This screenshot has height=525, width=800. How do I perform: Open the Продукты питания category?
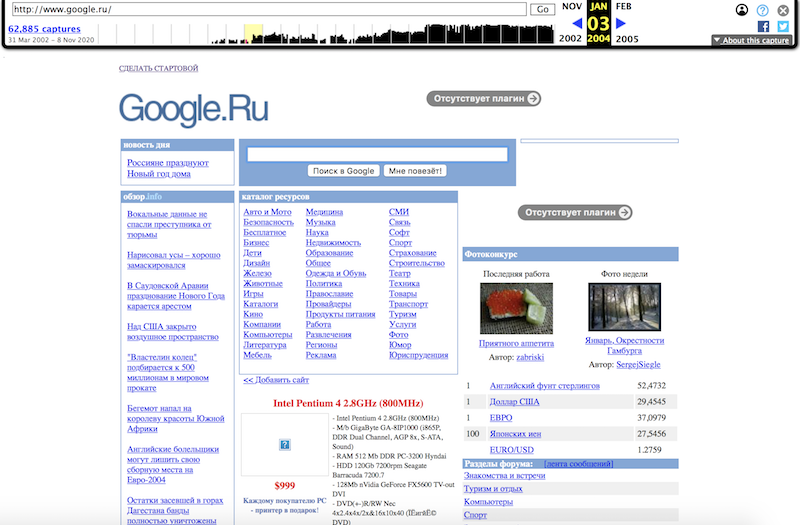(340, 314)
